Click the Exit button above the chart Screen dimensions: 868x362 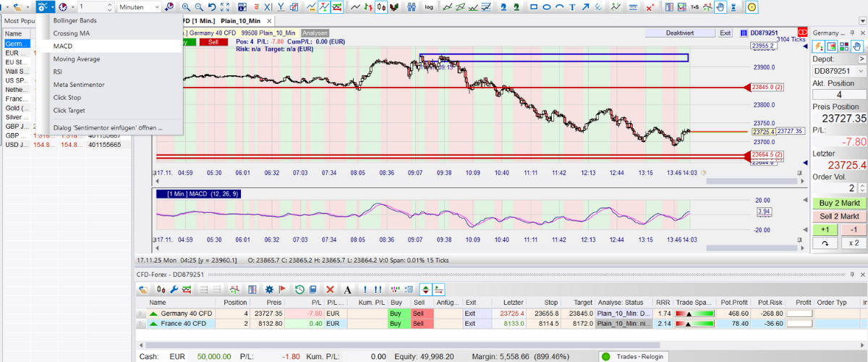[726, 33]
